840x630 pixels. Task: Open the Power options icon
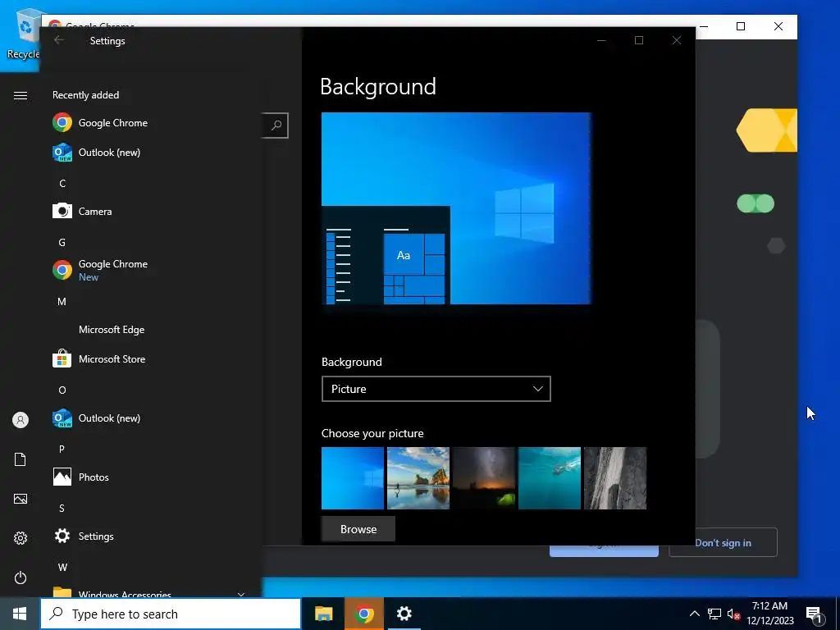click(21, 577)
